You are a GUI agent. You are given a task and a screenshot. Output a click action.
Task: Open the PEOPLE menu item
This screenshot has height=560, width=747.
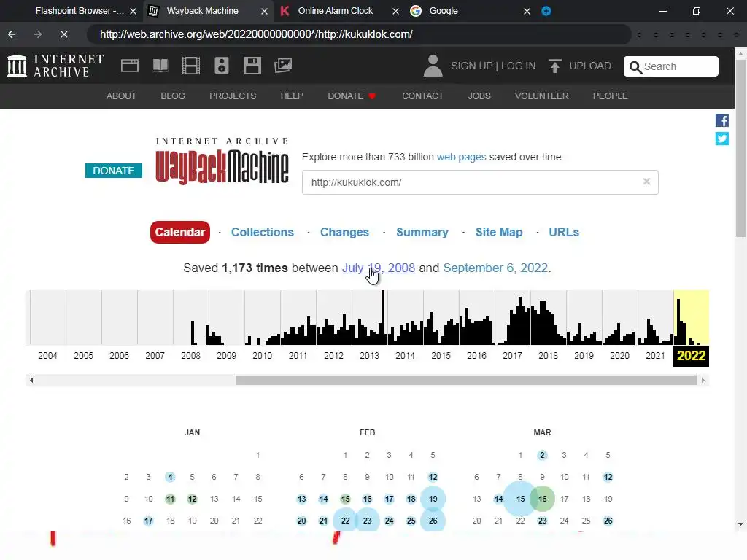coord(611,96)
